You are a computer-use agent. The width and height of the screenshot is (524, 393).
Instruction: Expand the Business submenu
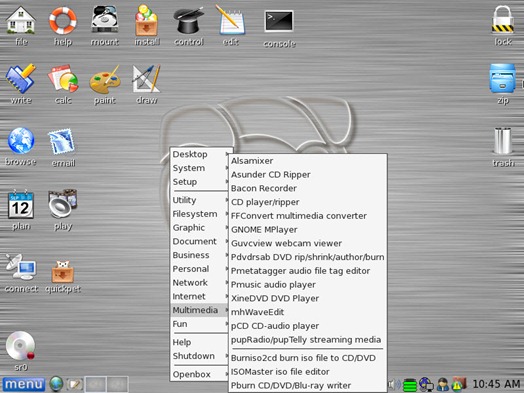pos(201,255)
